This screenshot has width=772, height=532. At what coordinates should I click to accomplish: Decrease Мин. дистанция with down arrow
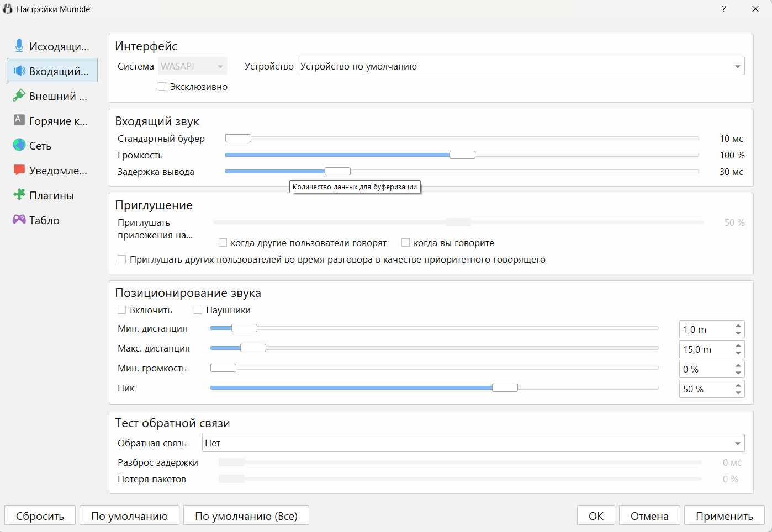[x=738, y=333]
